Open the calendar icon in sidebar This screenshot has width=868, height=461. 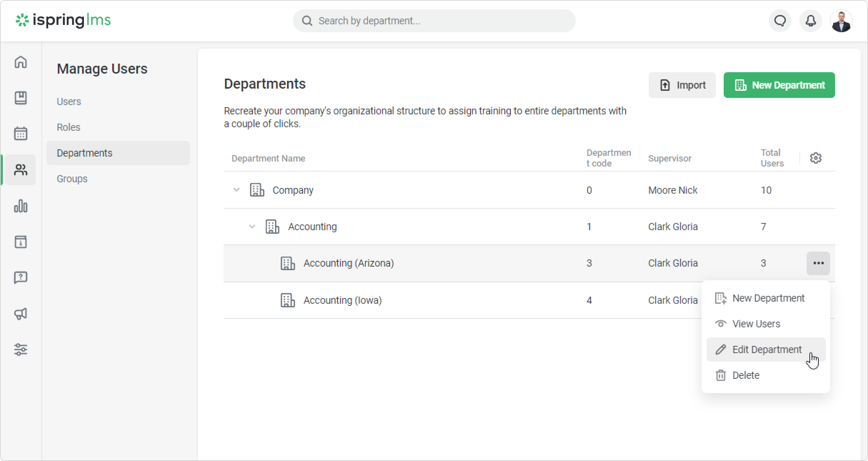click(21, 134)
